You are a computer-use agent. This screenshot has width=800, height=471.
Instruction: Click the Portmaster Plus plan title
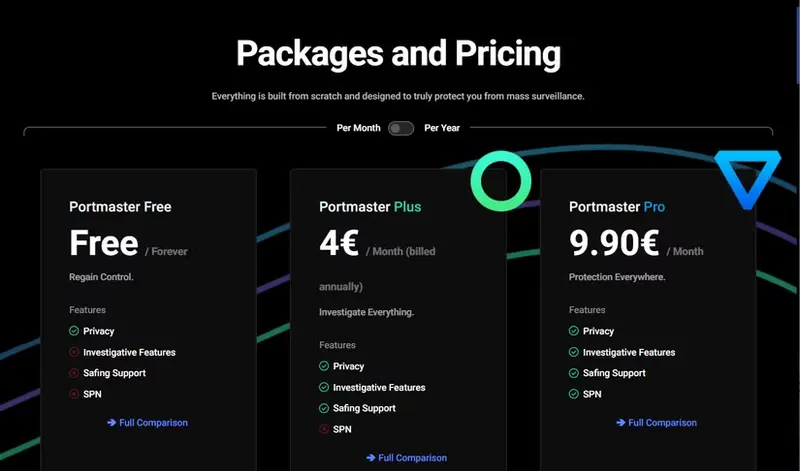pyautogui.click(x=370, y=207)
